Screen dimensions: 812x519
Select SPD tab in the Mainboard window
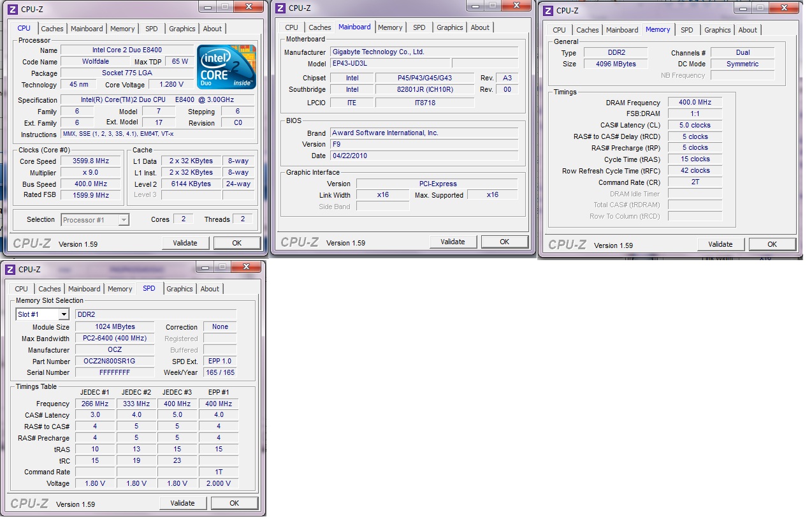coord(419,27)
